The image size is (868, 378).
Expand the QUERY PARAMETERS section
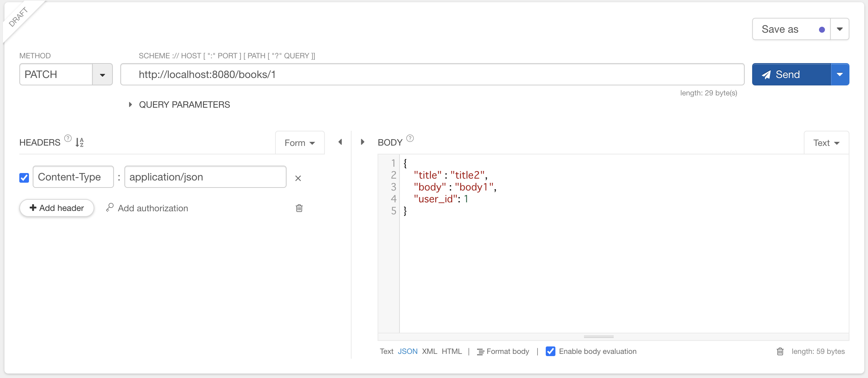click(x=130, y=105)
